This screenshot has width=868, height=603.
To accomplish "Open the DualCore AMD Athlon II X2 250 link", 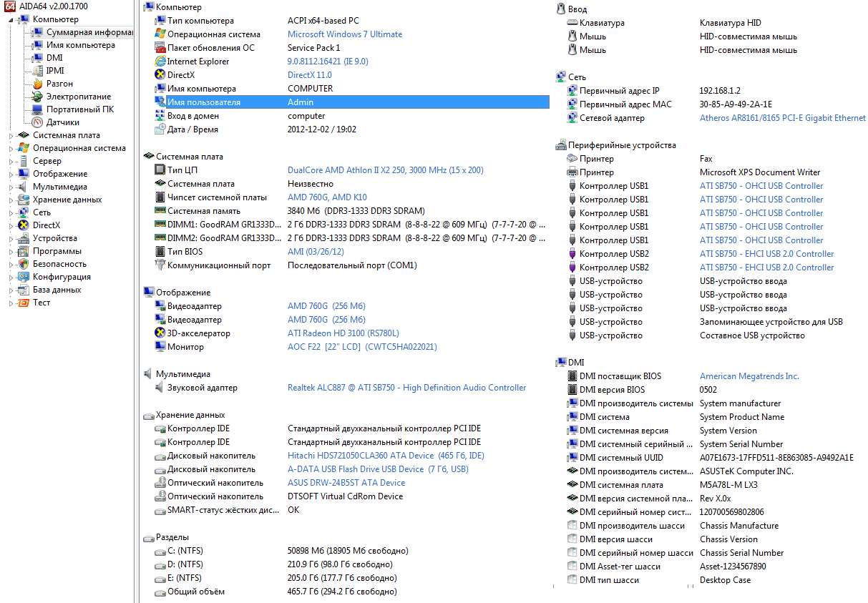I will (x=385, y=170).
